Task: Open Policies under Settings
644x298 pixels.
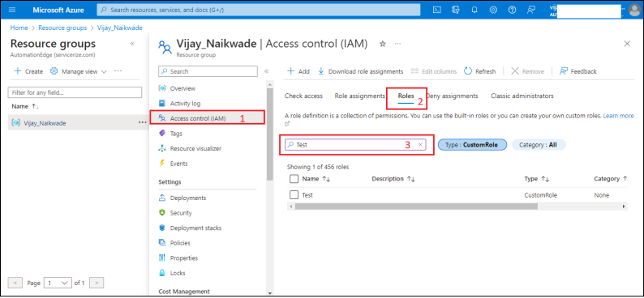Action: pos(180,243)
